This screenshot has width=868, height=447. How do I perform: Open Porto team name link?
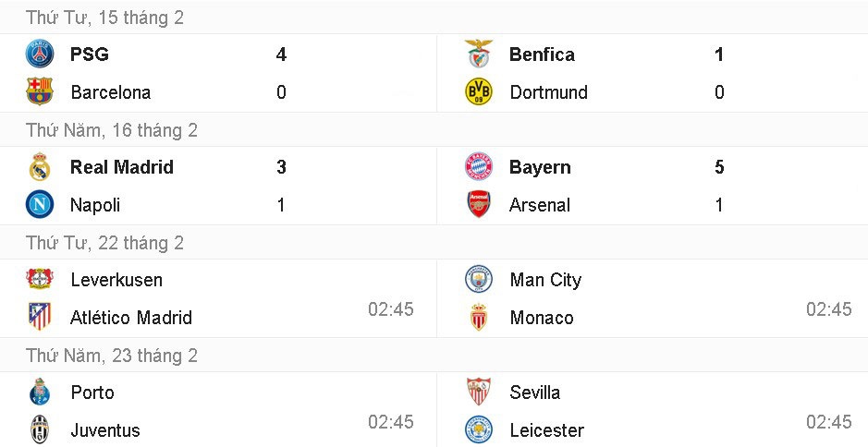tap(92, 393)
